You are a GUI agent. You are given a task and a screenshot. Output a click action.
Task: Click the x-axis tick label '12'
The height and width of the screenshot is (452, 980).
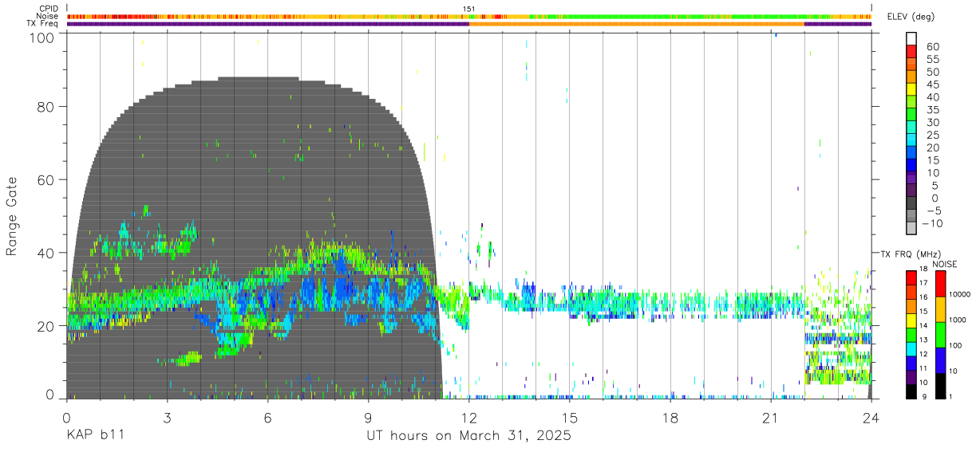point(468,418)
